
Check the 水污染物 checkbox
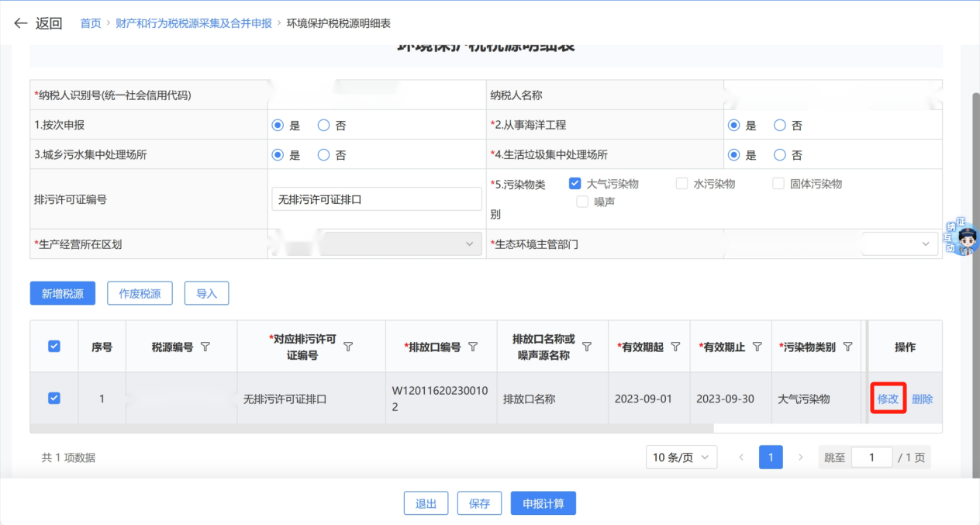coord(682,184)
